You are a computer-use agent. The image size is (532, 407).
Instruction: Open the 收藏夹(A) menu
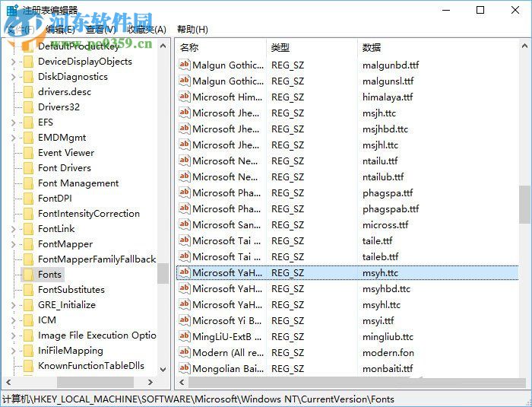[x=146, y=30]
